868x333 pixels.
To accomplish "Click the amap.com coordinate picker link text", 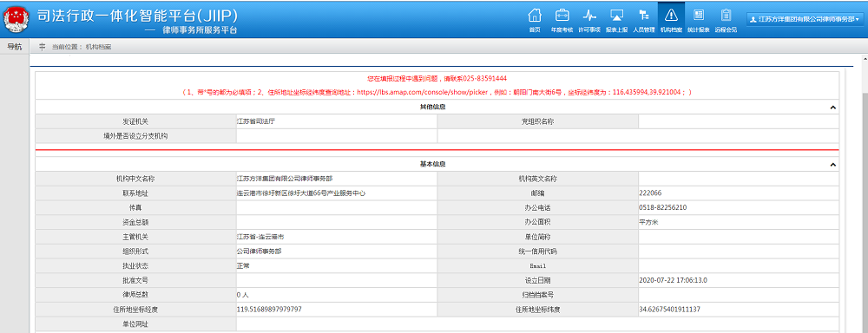I will click(431, 93).
